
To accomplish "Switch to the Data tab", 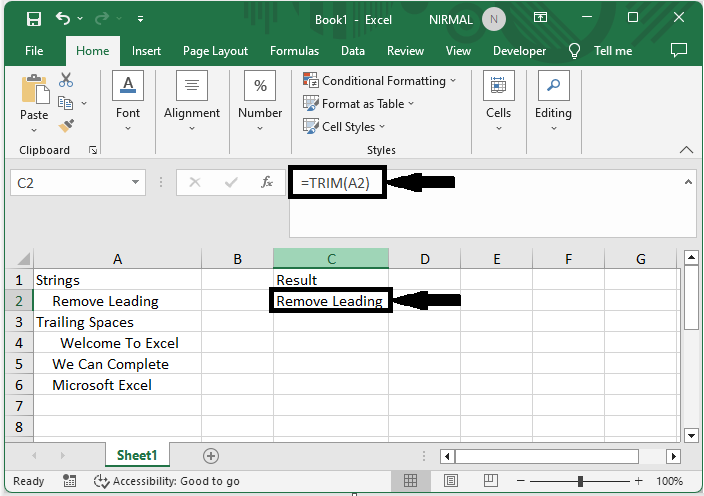I will [353, 51].
